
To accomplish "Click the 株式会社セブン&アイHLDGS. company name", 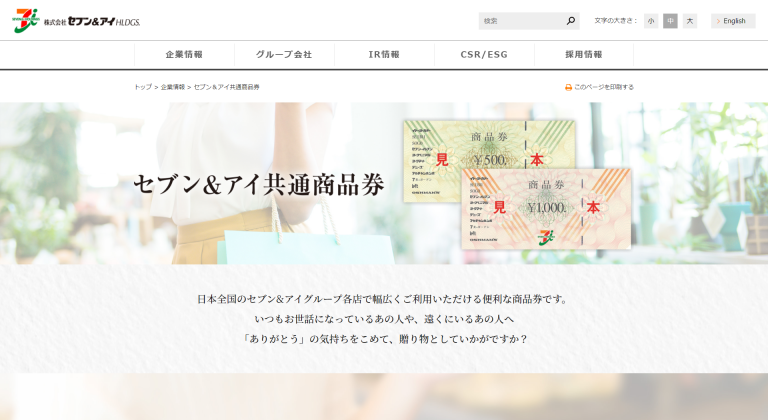I will [92, 22].
